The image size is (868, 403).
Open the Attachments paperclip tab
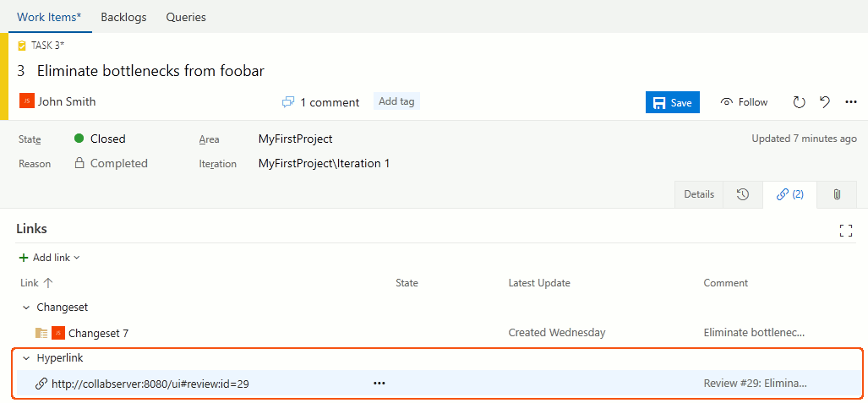coord(837,194)
